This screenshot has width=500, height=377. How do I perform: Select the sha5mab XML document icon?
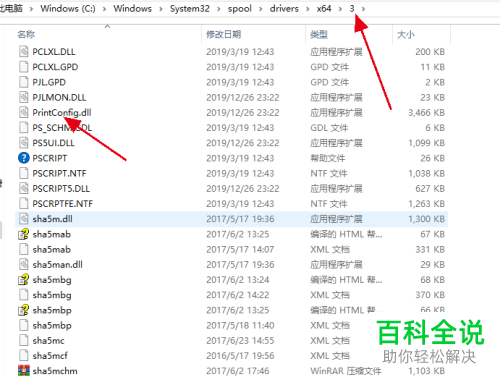(x=24, y=249)
